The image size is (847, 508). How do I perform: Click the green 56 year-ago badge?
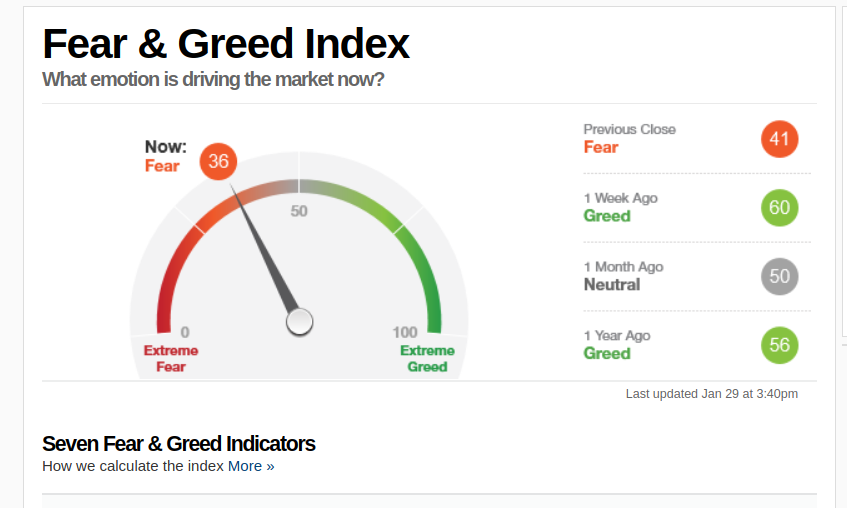coord(779,345)
